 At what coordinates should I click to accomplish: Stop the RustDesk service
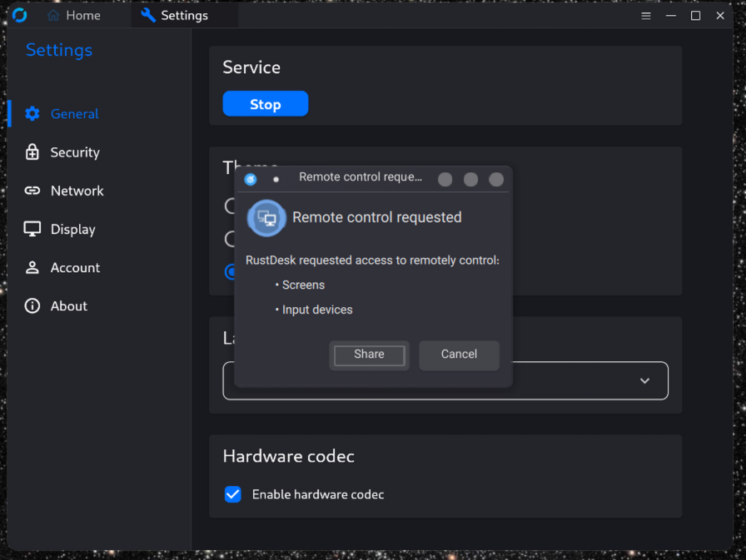266,104
